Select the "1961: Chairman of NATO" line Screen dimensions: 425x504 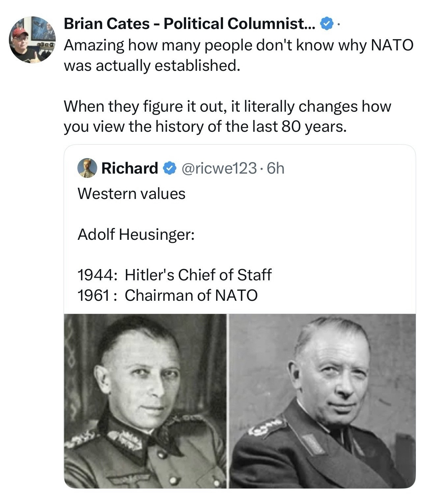coord(167,295)
